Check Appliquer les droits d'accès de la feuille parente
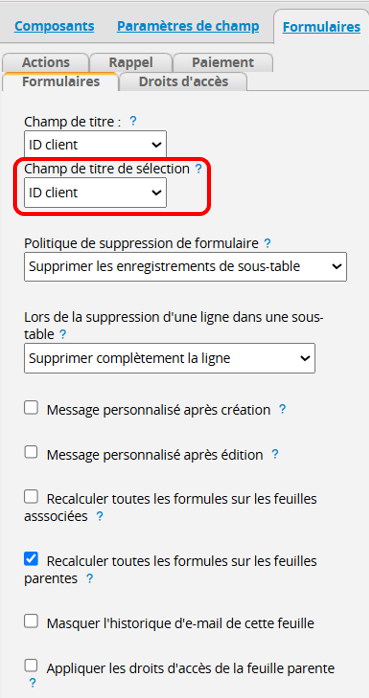 31,666
